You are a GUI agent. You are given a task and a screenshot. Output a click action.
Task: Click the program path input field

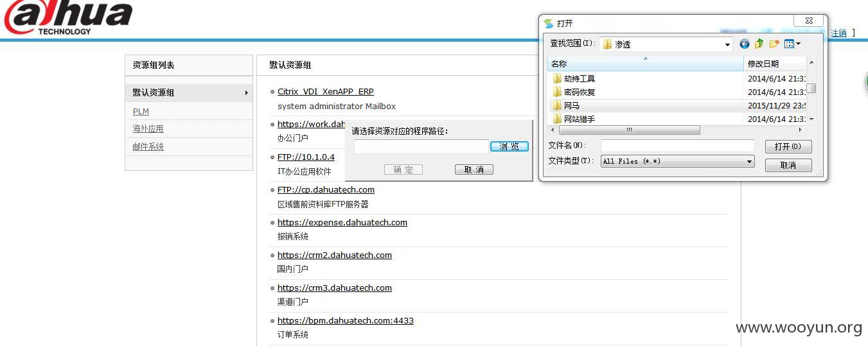[421, 146]
